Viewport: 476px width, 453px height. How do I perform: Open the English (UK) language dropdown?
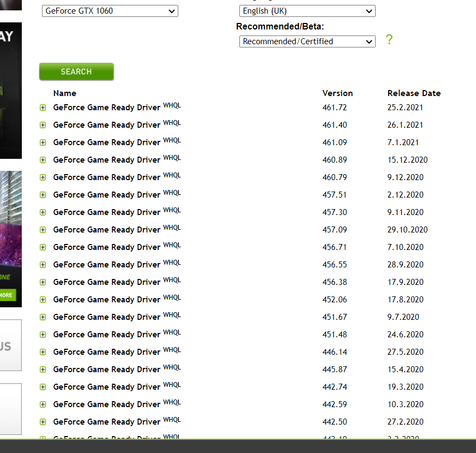point(307,11)
